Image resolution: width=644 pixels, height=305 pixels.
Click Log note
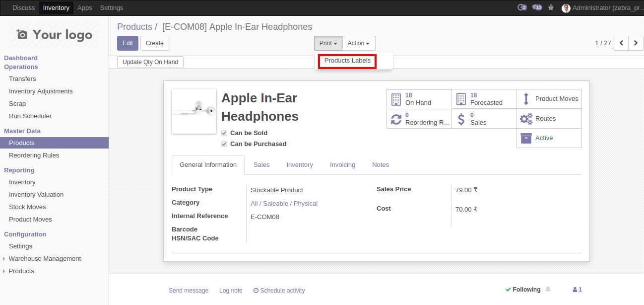[x=231, y=291]
